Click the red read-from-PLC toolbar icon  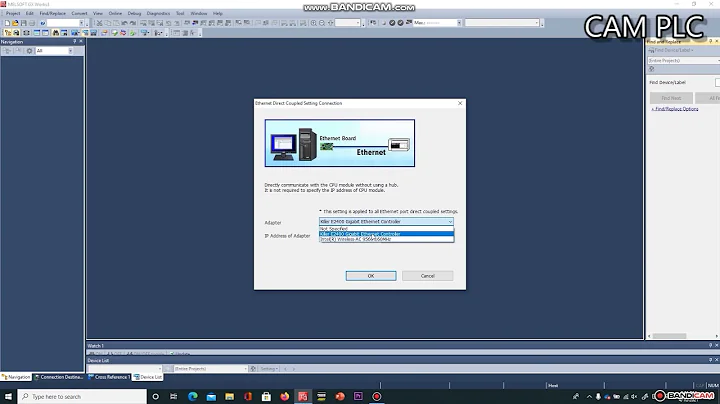(x=123, y=33)
